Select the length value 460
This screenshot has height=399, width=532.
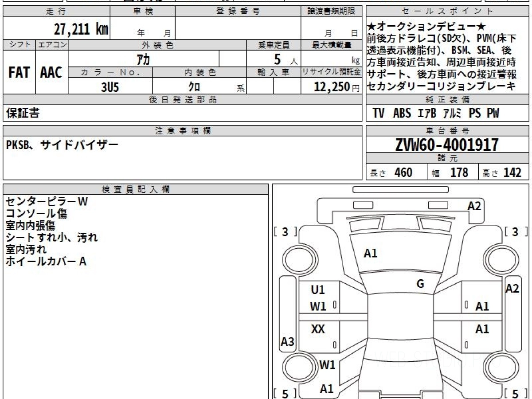(x=403, y=172)
